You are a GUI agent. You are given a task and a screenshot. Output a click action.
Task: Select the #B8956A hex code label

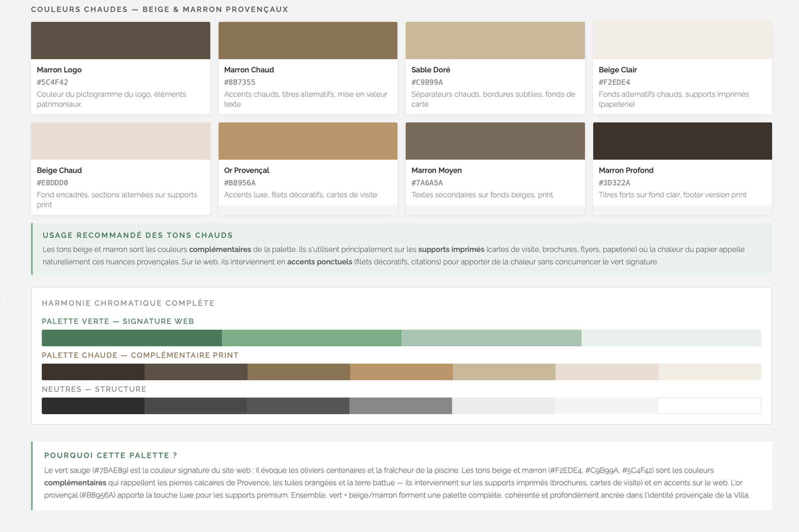click(240, 183)
